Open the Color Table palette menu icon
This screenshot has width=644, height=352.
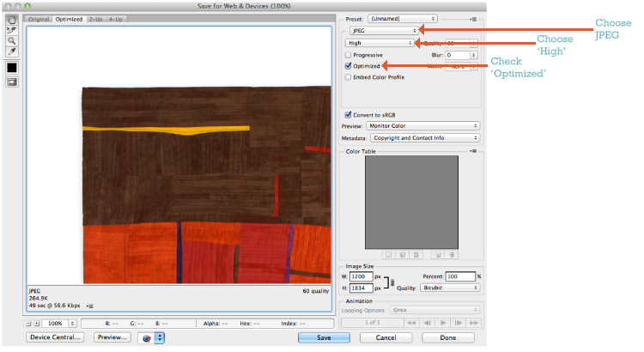point(473,151)
